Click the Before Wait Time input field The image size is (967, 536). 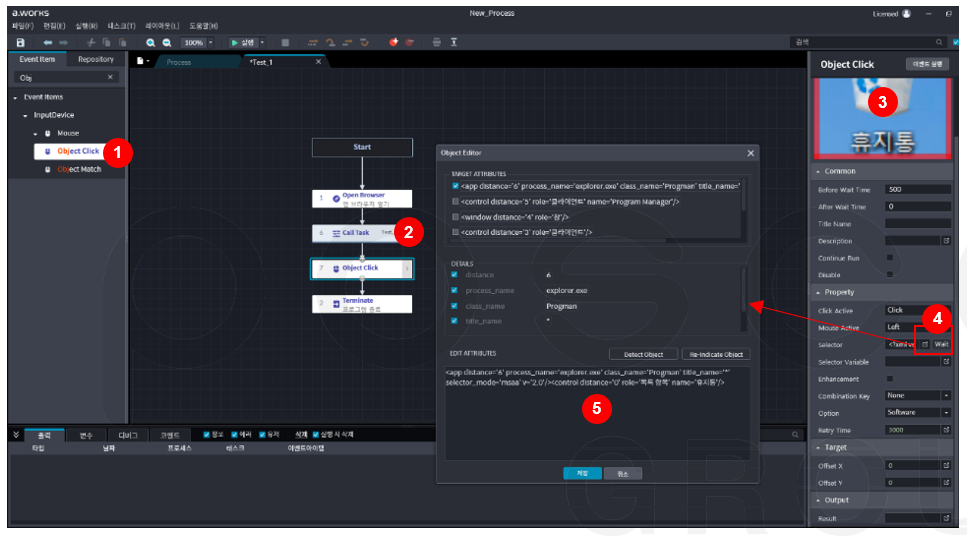pyautogui.click(x=916, y=189)
